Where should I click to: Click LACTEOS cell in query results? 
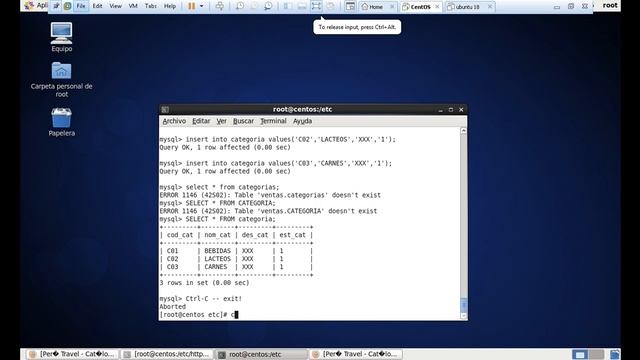[x=218, y=259]
